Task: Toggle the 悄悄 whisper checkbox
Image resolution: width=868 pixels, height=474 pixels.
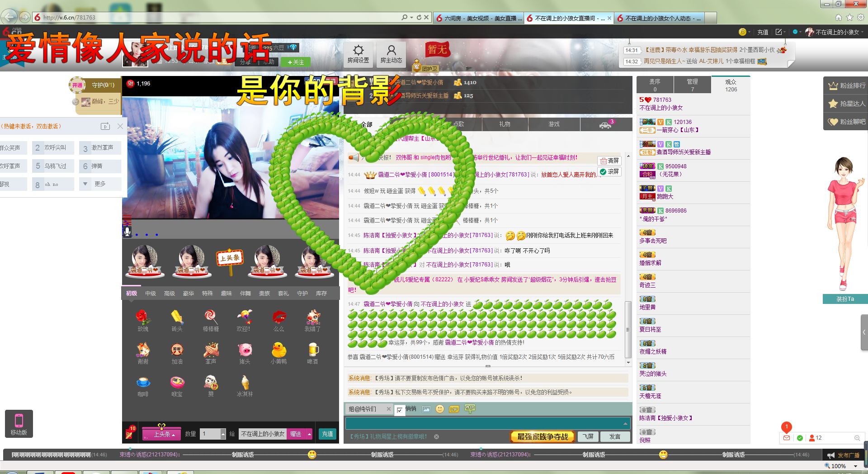Action: tap(400, 410)
